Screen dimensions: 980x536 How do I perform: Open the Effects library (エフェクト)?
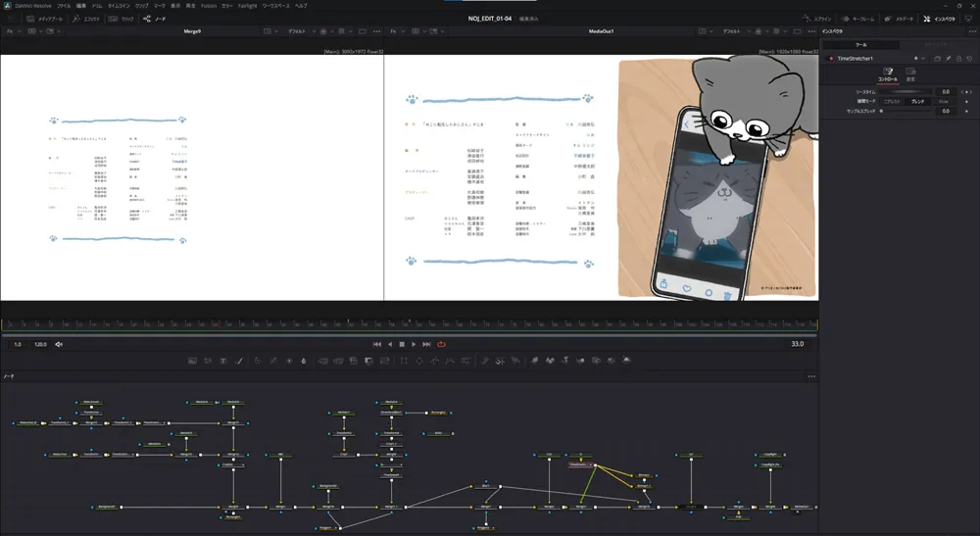[85, 19]
